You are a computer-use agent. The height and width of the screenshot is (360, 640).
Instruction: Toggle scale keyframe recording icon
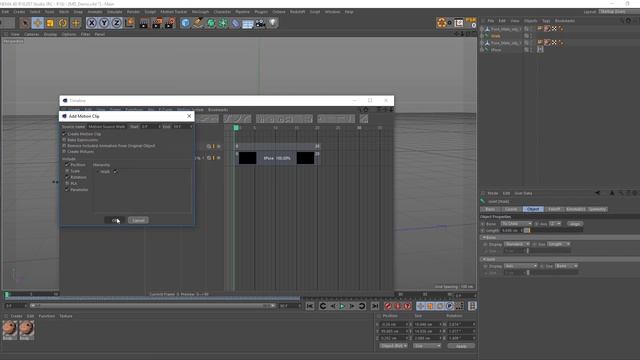click(x=430, y=306)
